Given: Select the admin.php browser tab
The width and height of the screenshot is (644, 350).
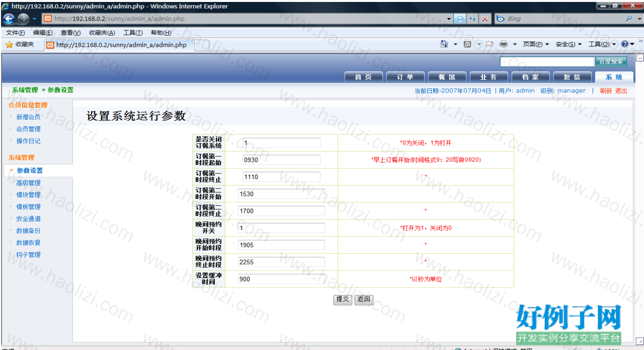Looking at the screenshot, I should [119, 45].
